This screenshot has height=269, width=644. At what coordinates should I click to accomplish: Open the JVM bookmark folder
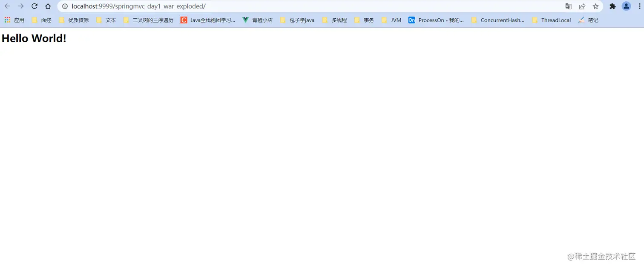391,20
